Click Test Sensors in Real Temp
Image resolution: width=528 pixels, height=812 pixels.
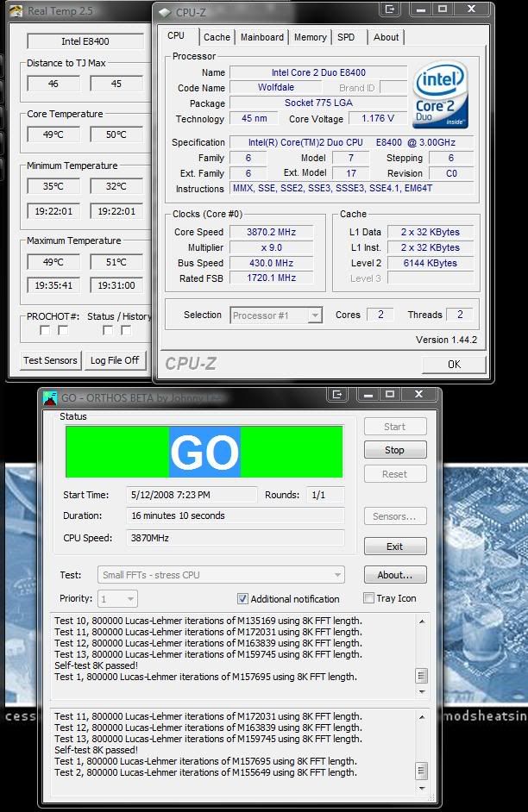pyautogui.click(x=50, y=360)
